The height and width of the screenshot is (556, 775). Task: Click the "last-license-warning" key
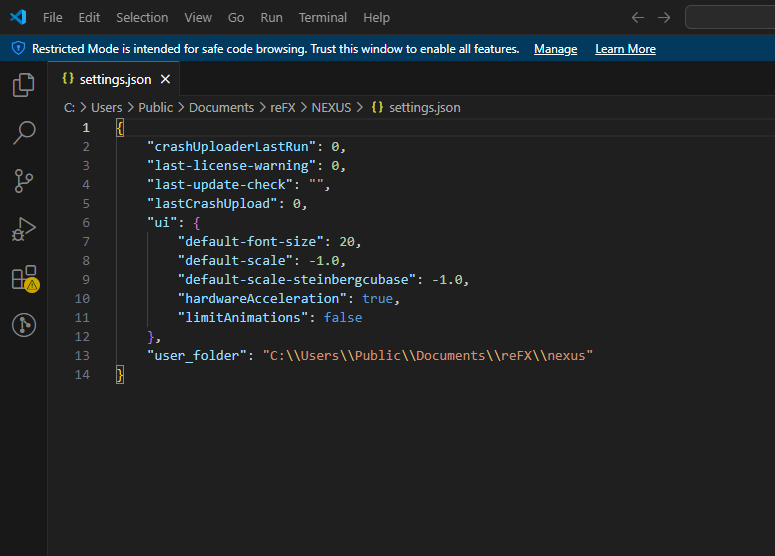(x=231, y=166)
